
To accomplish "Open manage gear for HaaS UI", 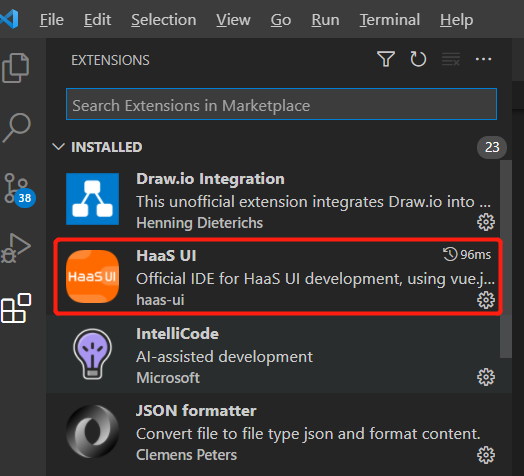I will click(486, 300).
